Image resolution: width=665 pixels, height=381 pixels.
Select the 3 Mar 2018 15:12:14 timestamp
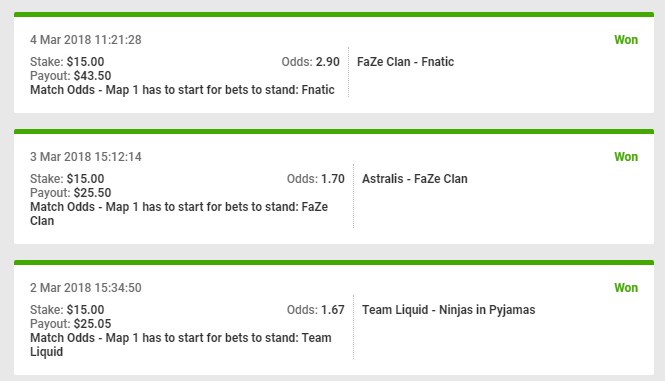pos(86,157)
